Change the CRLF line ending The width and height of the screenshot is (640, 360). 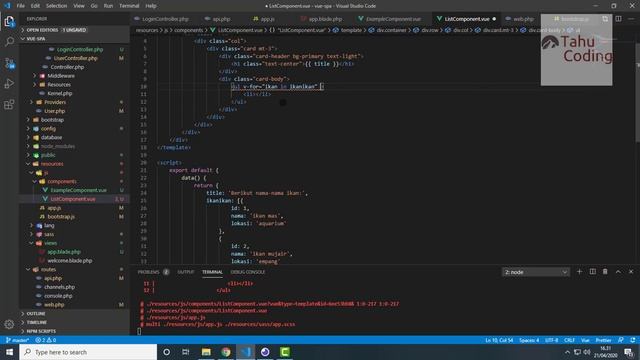coord(569,340)
